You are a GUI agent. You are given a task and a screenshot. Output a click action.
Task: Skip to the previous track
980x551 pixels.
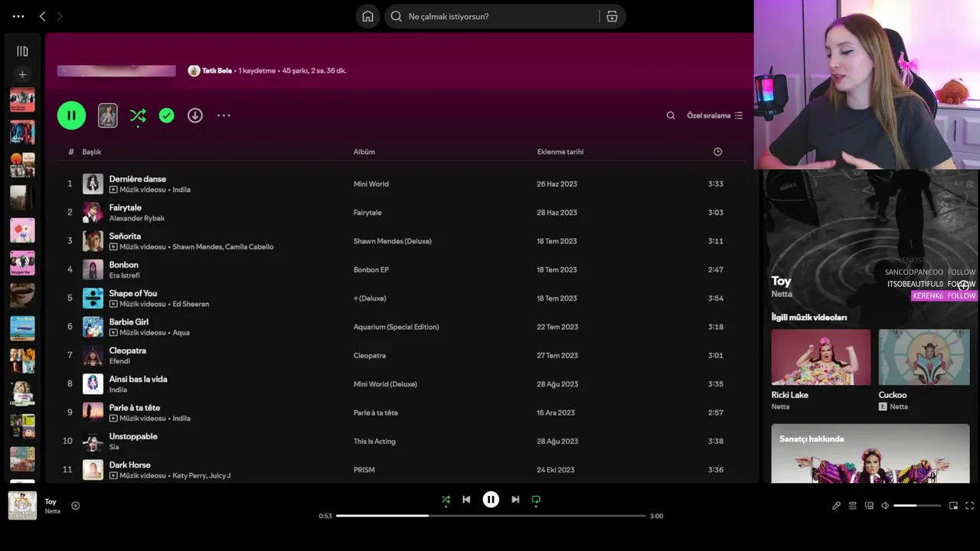466,500
